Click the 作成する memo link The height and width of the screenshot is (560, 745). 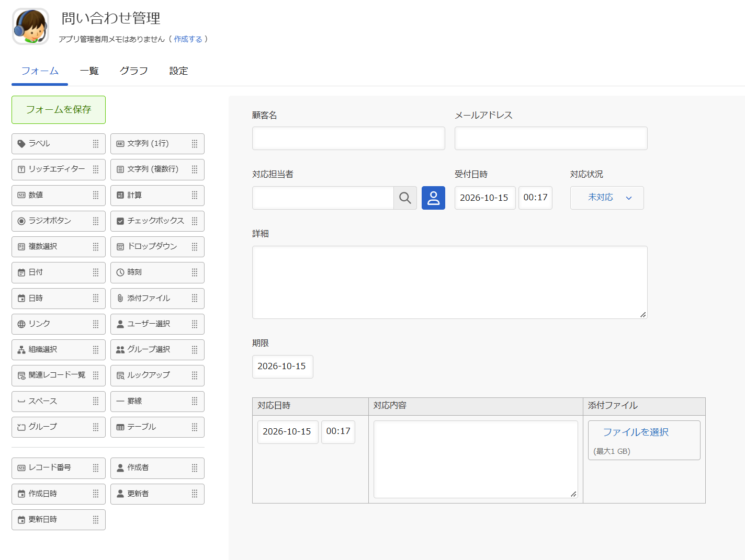(188, 39)
